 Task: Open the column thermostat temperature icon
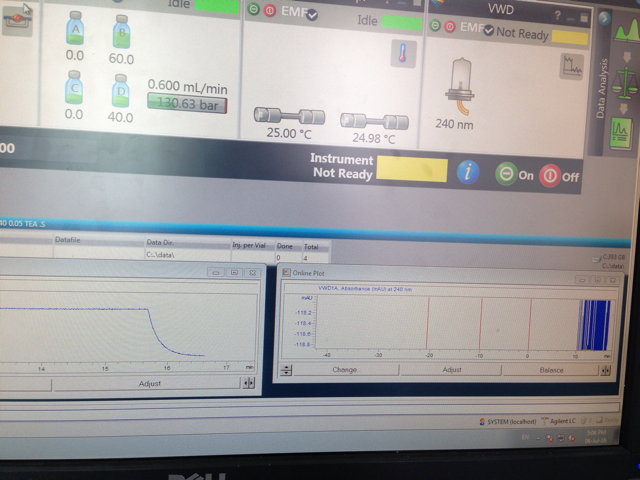point(403,53)
